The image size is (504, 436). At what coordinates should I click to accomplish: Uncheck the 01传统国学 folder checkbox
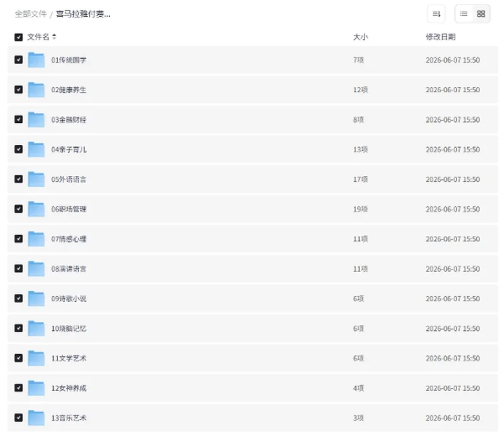tap(19, 60)
